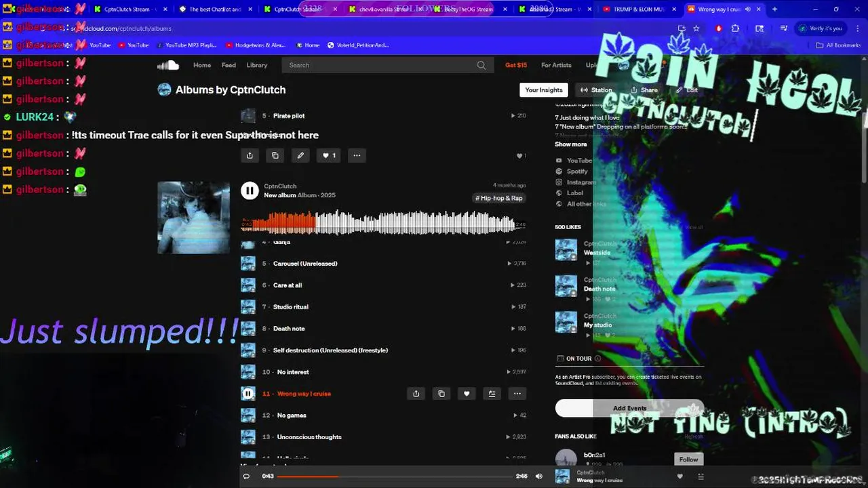Open more menu on Wrong way I cruise row
The height and width of the screenshot is (488, 868).
[517, 394]
